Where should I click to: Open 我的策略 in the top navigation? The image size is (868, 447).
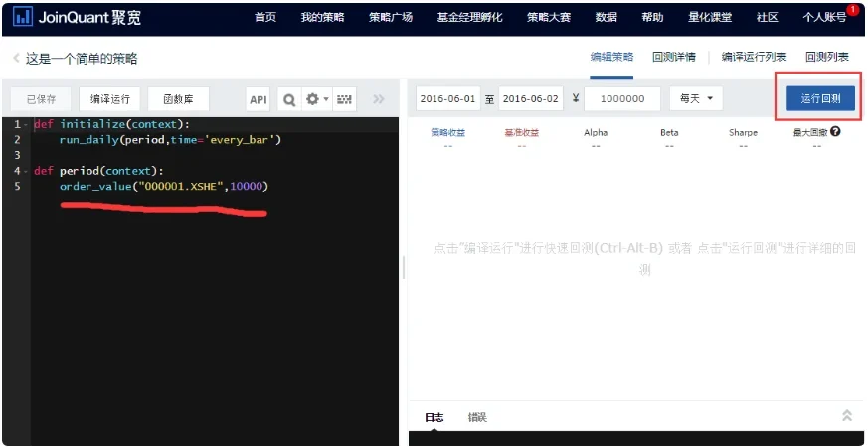point(323,17)
